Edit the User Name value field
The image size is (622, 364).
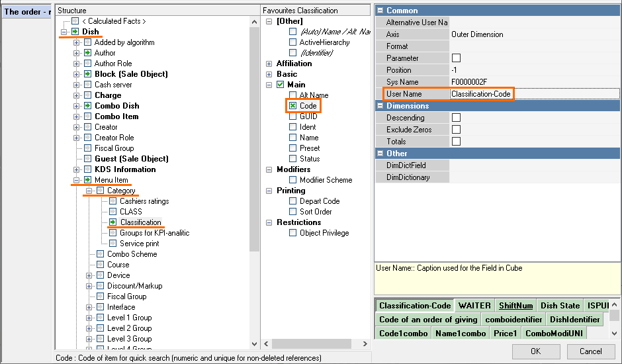pyautogui.click(x=535, y=94)
